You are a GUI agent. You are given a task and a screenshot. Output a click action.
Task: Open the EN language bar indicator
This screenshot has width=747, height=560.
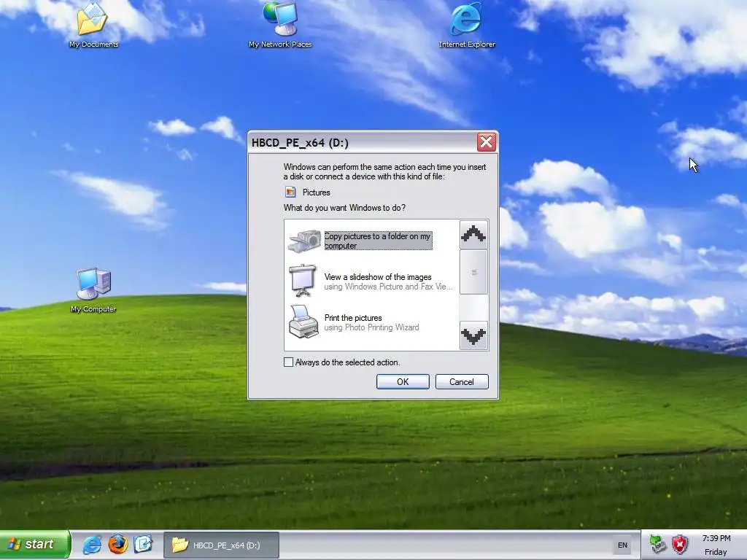(x=622, y=545)
